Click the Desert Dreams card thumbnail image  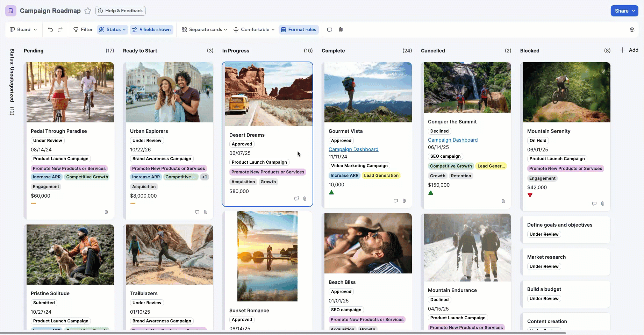267,94
